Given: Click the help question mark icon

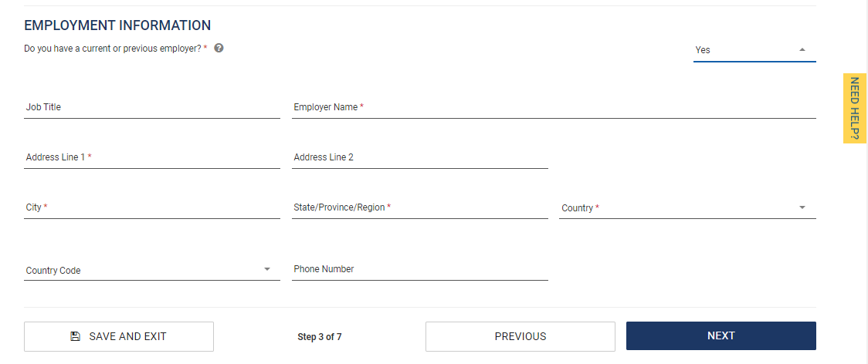Looking at the screenshot, I should point(219,48).
